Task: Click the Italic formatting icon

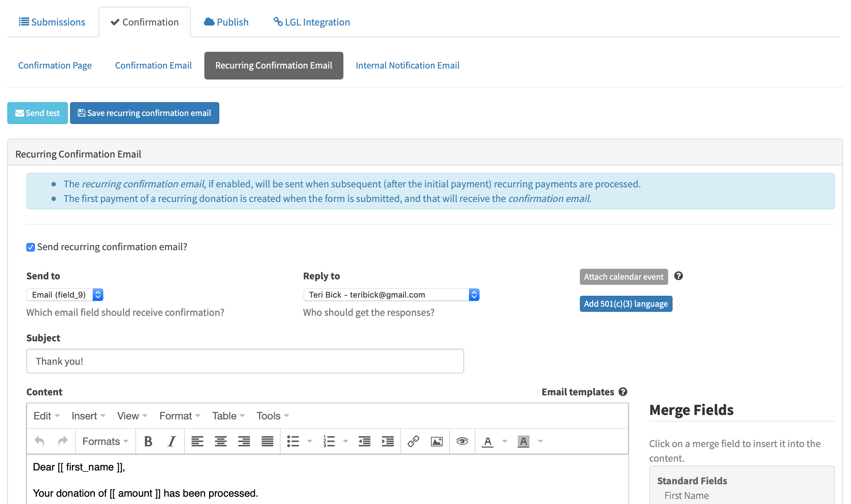Action: point(172,441)
